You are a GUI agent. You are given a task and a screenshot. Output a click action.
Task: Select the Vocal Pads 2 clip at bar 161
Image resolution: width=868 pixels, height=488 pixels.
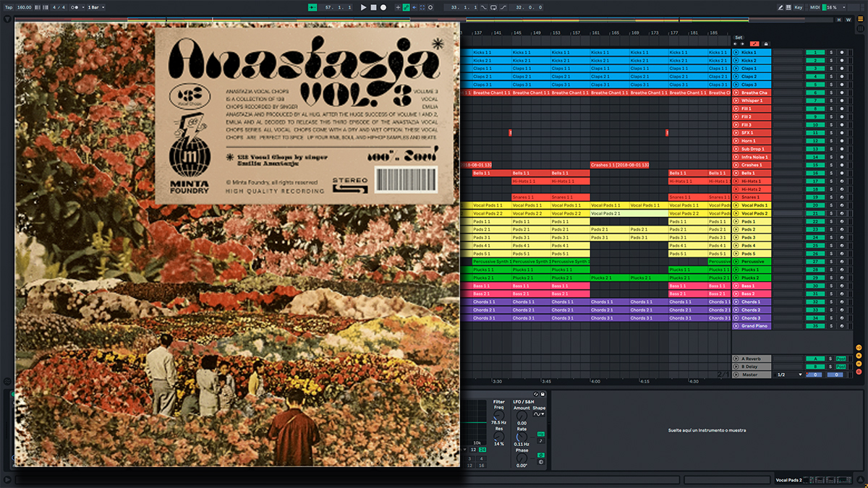click(x=629, y=213)
